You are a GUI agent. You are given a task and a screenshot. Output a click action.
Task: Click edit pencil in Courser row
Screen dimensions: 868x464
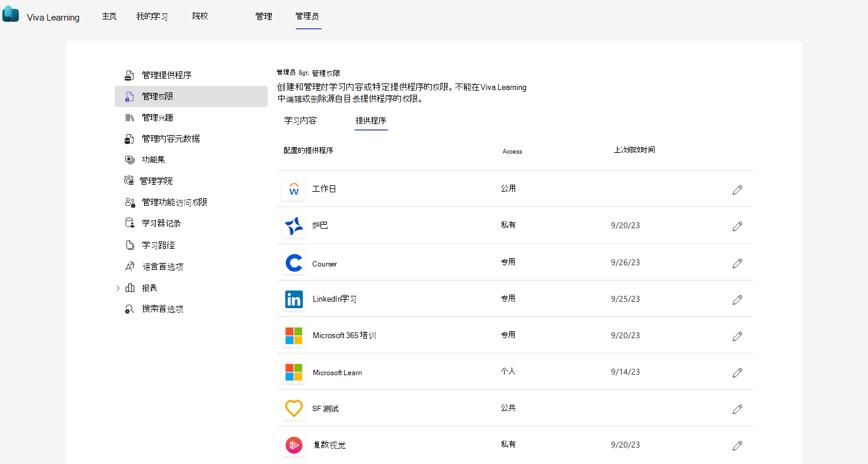point(737,263)
